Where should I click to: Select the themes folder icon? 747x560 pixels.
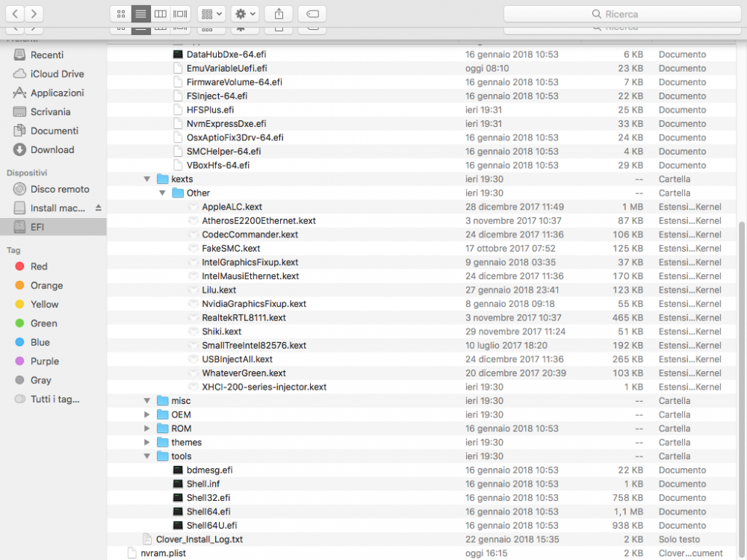[x=163, y=442]
